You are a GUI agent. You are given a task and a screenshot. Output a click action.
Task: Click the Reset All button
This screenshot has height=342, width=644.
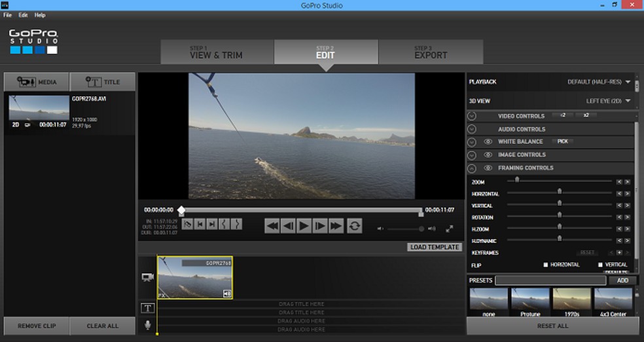553,326
